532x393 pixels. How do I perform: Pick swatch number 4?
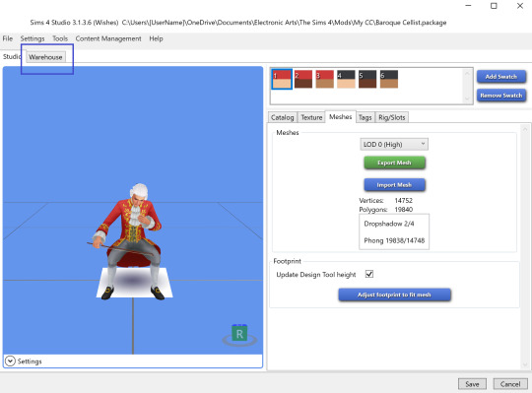point(346,79)
